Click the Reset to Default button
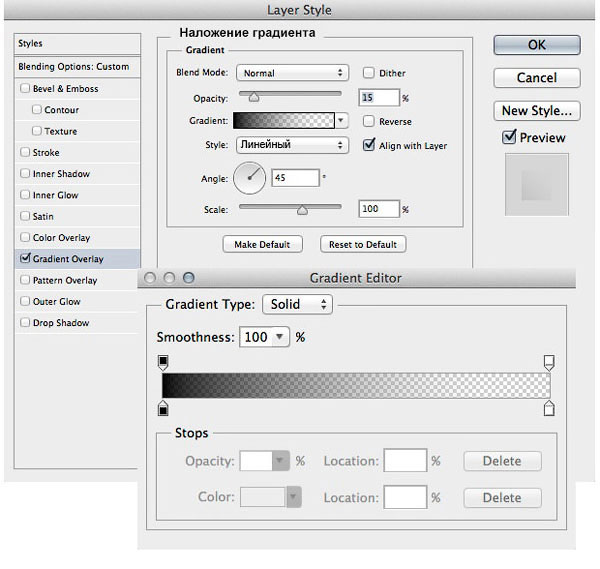 coord(363,244)
